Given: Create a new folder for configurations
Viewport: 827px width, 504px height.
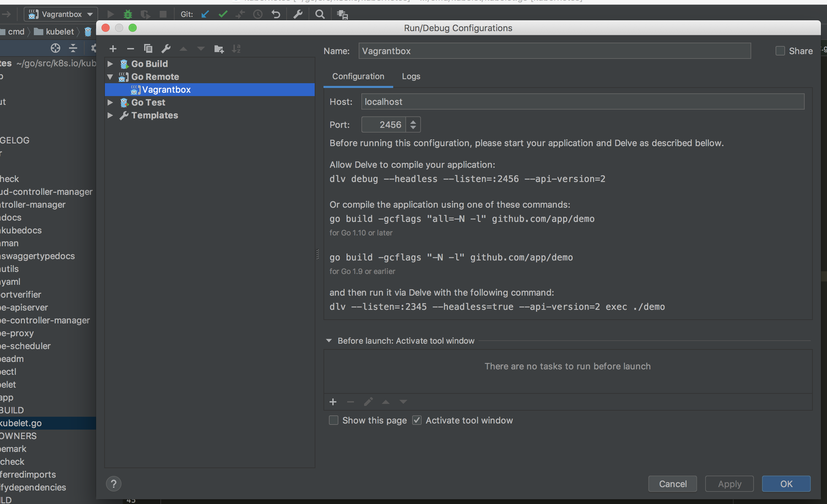Looking at the screenshot, I should (x=219, y=49).
